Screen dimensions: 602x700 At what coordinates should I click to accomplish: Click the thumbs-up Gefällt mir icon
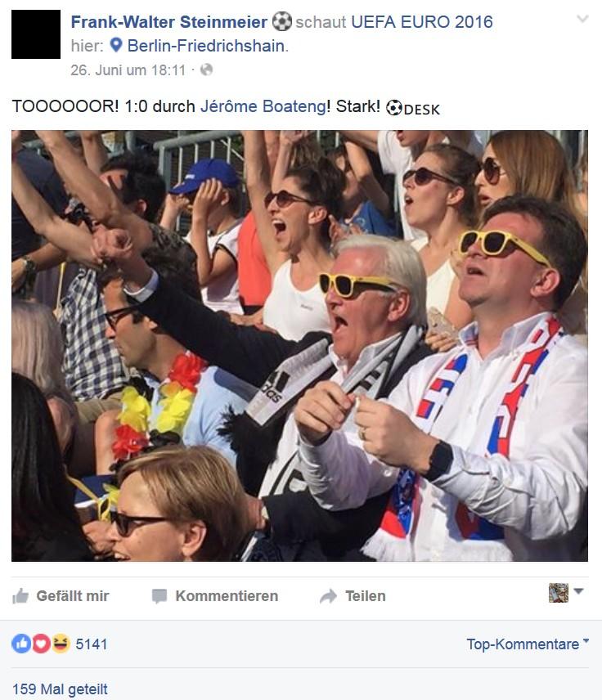(20, 595)
